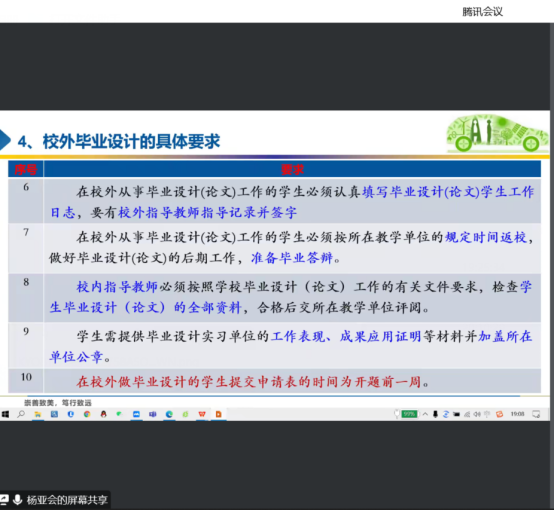Open File Explorer from the taskbar
The image size is (554, 511).
(x=37, y=414)
